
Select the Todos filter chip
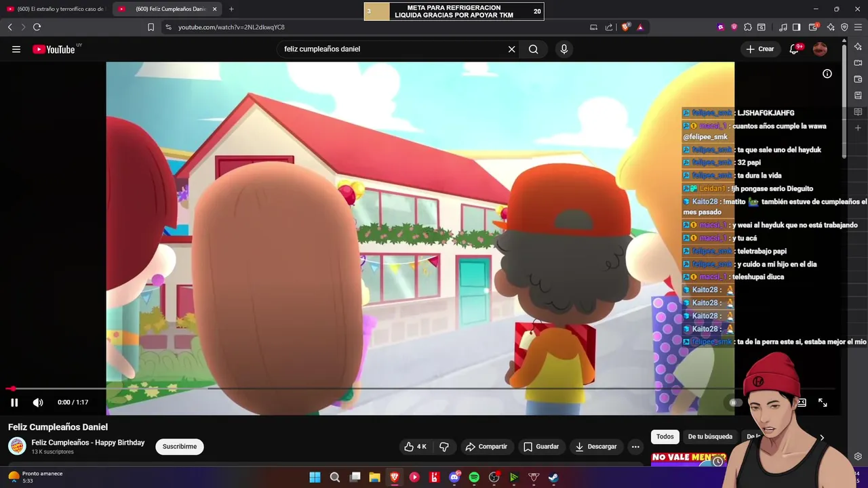click(665, 437)
